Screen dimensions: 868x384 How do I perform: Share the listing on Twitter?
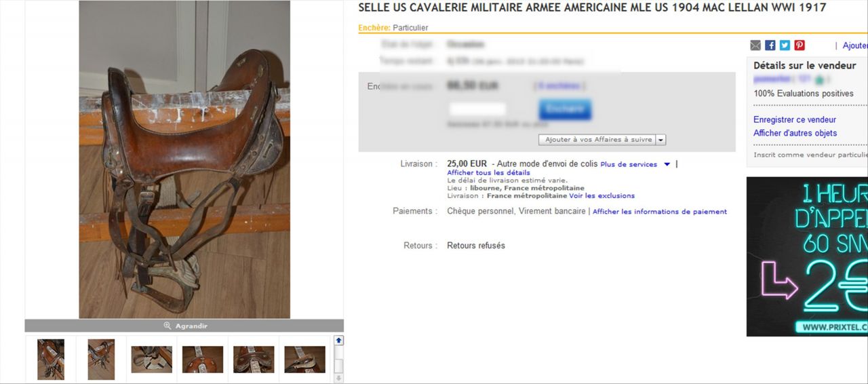pos(785,45)
